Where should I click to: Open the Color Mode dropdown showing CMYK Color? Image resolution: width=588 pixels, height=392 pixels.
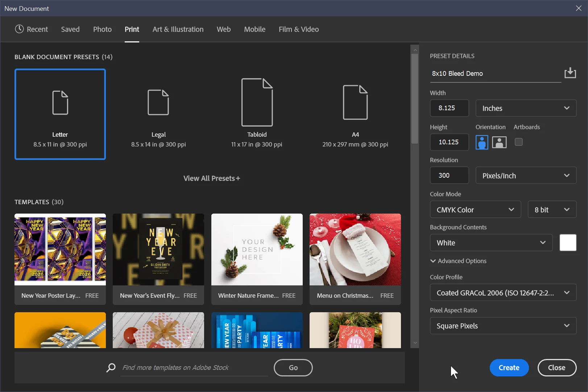coord(475,209)
